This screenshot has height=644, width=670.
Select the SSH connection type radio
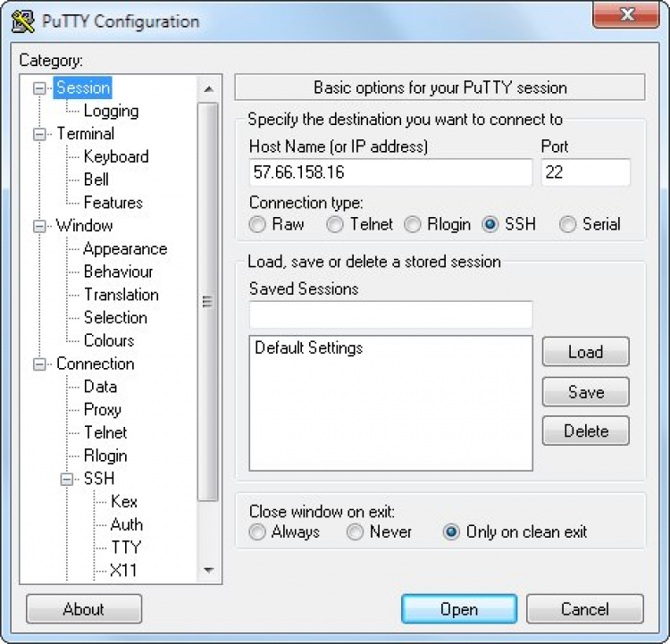pos(490,224)
